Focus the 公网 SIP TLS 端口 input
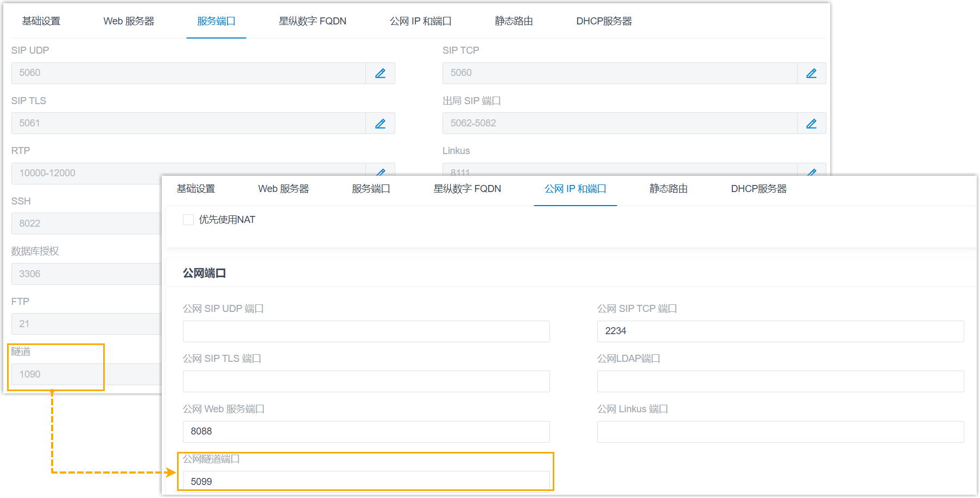Image resolution: width=980 pixels, height=498 pixels. pos(366,381)
